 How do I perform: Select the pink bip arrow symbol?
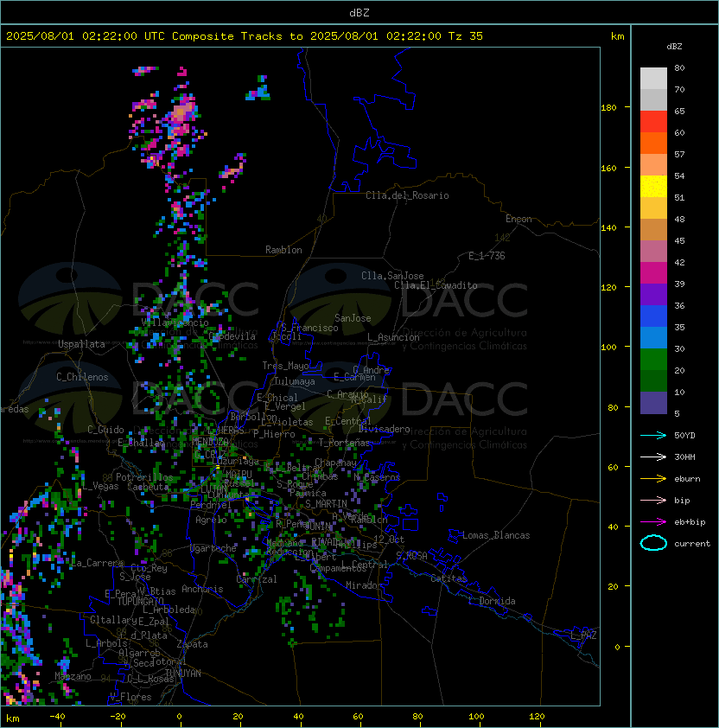[x=653, y=500]
